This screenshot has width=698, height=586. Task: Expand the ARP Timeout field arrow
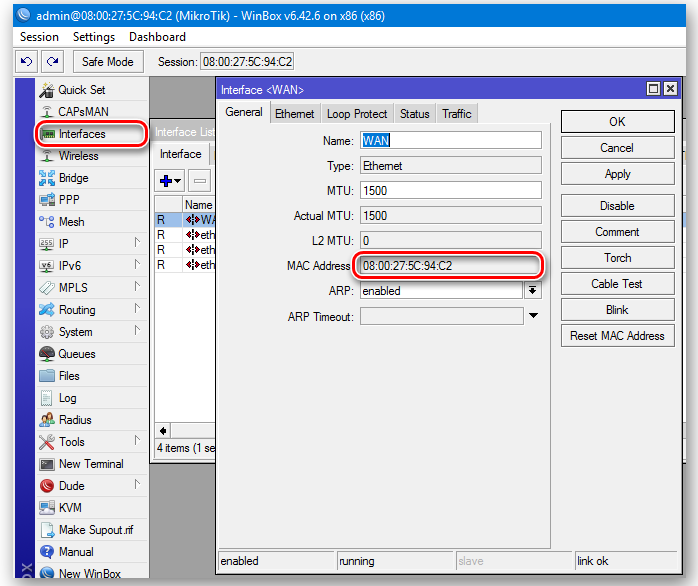pos(533,317)
